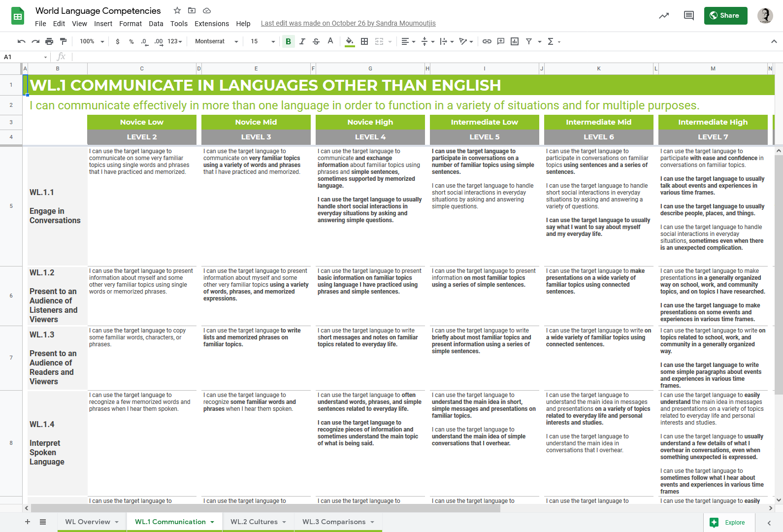Expand the zoom level dropdown
This screenshot has width=783, height=532.
tap(92, 41)
